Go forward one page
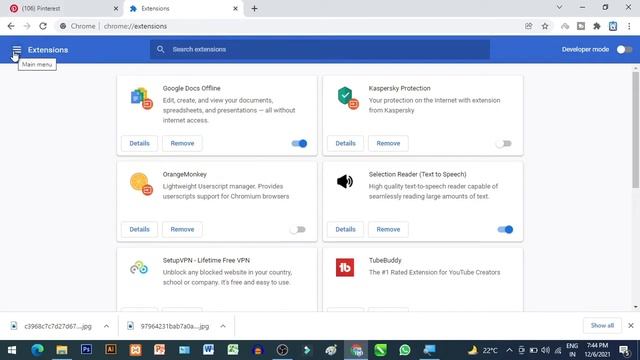Screen dimensions: 640x360 (27, 26)
